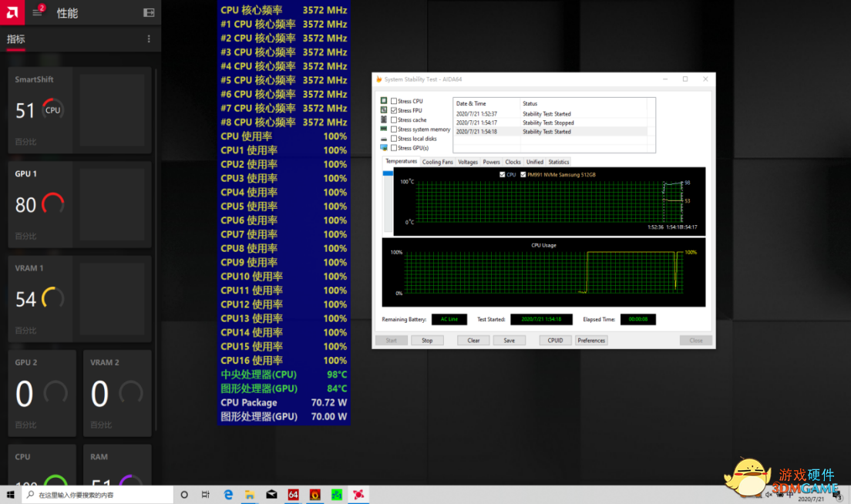Switch to the Cooling Fans tab
This screenshot has width=851, height=504.
click(437, 162)
